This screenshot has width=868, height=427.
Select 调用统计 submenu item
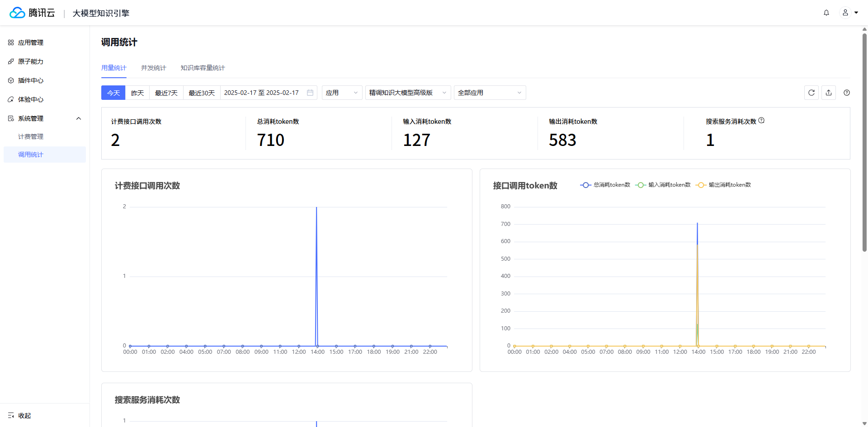pyautogui.click(x=45, y=155)
